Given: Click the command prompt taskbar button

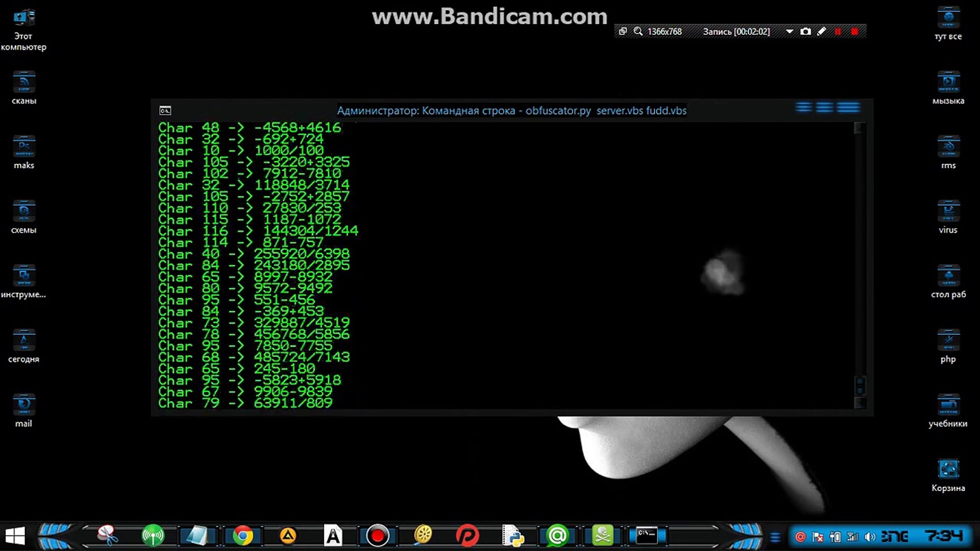Looking at the screenshot, I should [x=647, y=536].
